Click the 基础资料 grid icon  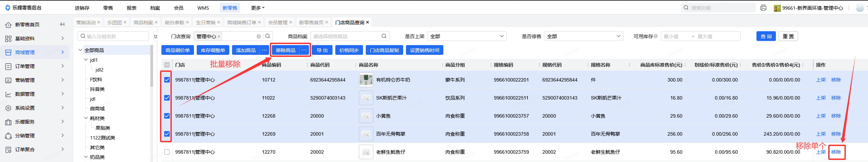tap(8, 39)
